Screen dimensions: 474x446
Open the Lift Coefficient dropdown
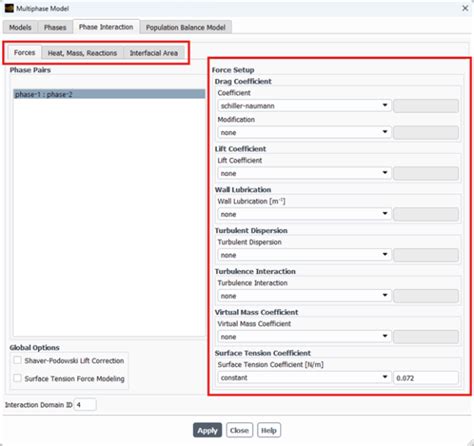pyautogui.click(x=304, y=173)
